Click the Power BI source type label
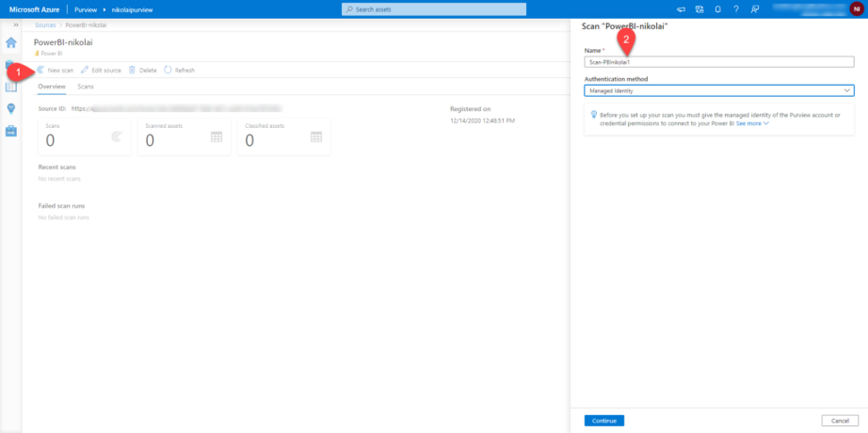The width and height of the screenshot is (868, 433). [52, 53]
